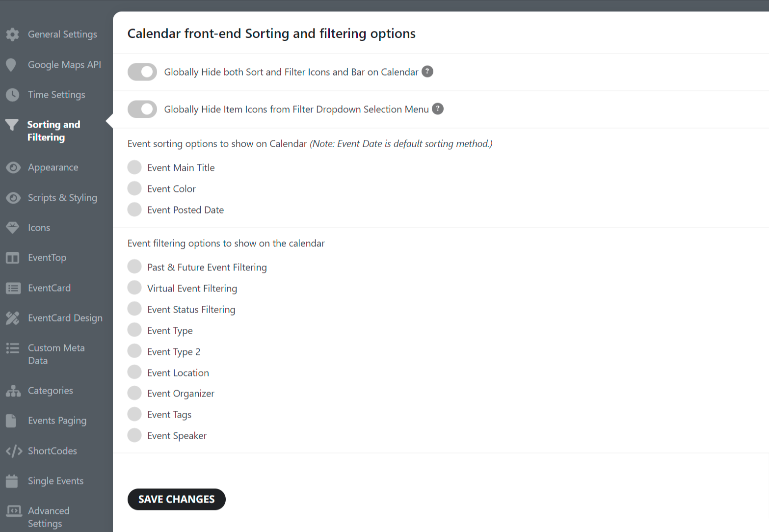Click the General Settings gear icon
769x532 pixels.
pyautogui.click(x=12, y=34)
